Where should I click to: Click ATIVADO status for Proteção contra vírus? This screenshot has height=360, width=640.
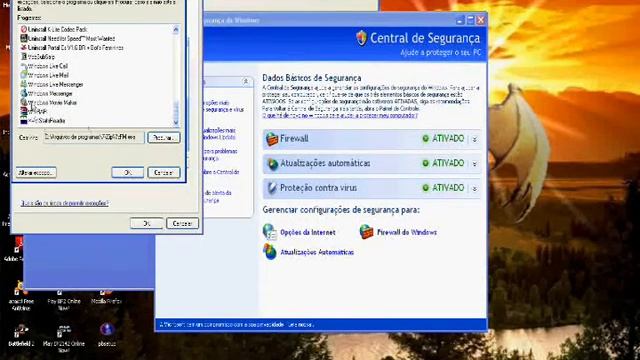click(x=448, y=188)
